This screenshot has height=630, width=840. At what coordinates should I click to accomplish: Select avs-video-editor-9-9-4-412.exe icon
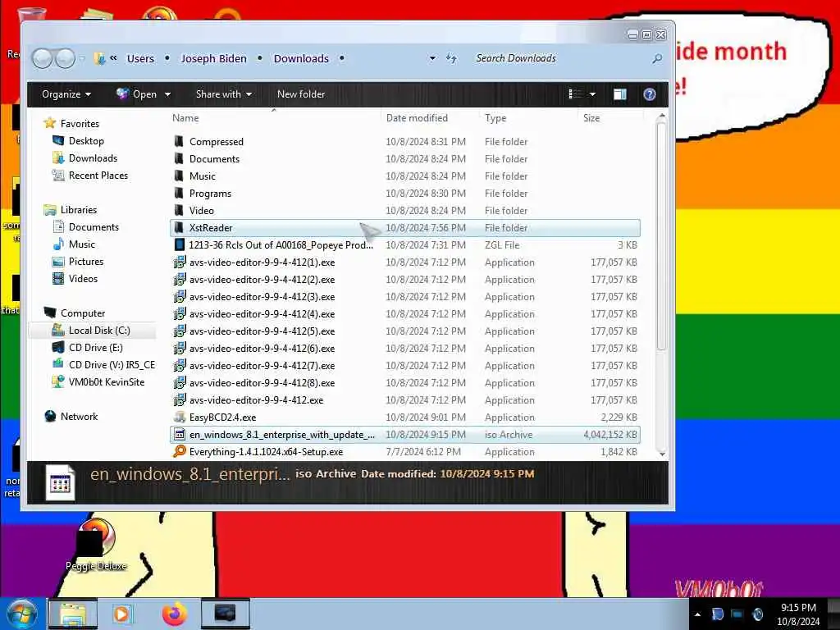180,400
